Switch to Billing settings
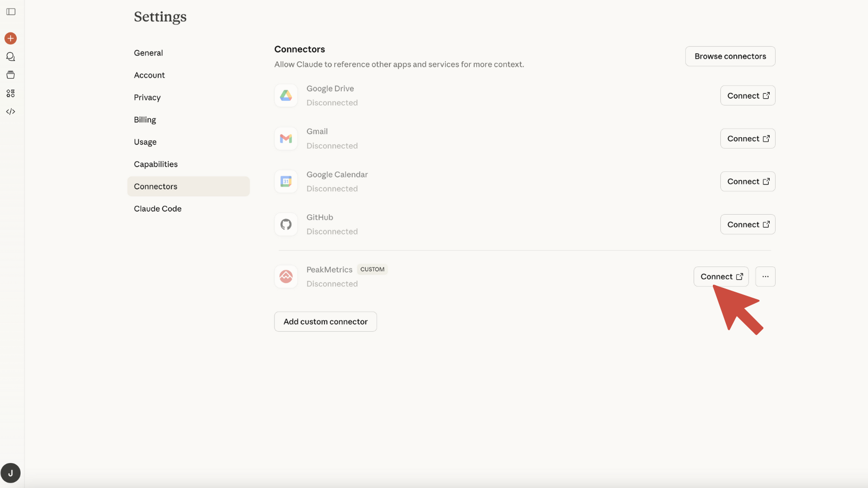The height and width of the screenshot is (488, 868). point(145,120)
